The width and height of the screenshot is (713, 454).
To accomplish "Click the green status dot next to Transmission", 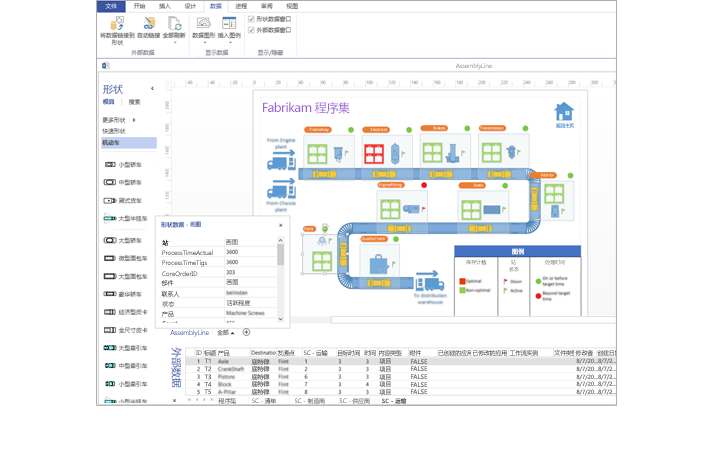I will click(525, 129).
